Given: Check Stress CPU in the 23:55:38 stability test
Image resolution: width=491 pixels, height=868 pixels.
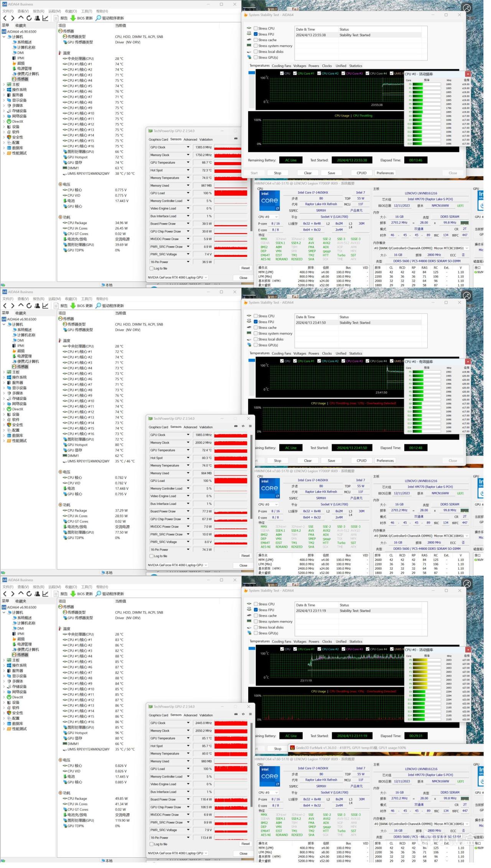Looking at the screenshot, I should pos(255,28).
